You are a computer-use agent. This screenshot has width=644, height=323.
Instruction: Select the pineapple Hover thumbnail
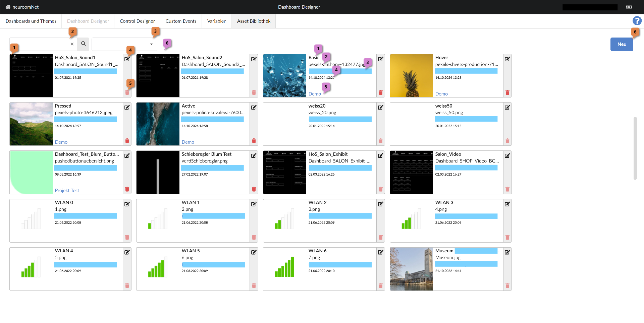(412, 76)
